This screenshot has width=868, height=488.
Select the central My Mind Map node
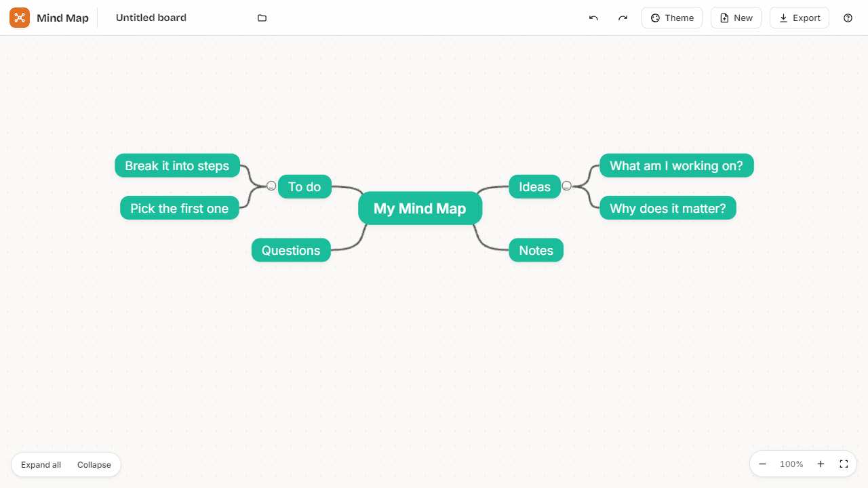420,208
